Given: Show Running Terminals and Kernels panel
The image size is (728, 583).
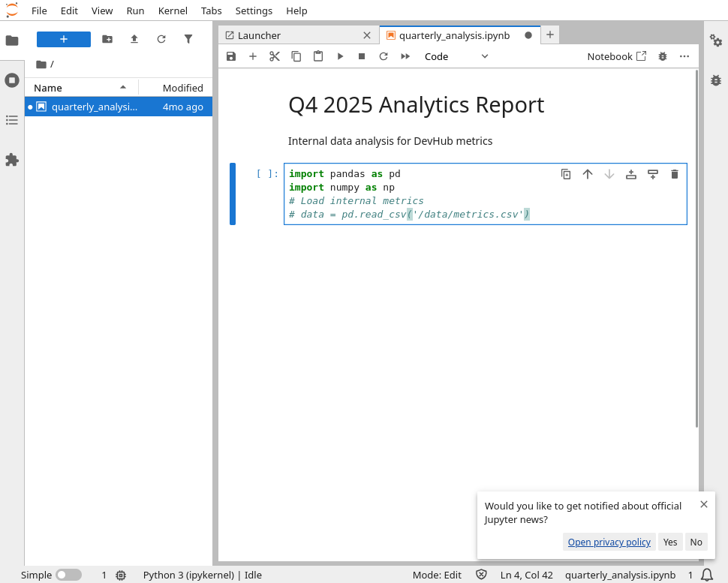Looking at the screenshot, I should tap(12, 80).
